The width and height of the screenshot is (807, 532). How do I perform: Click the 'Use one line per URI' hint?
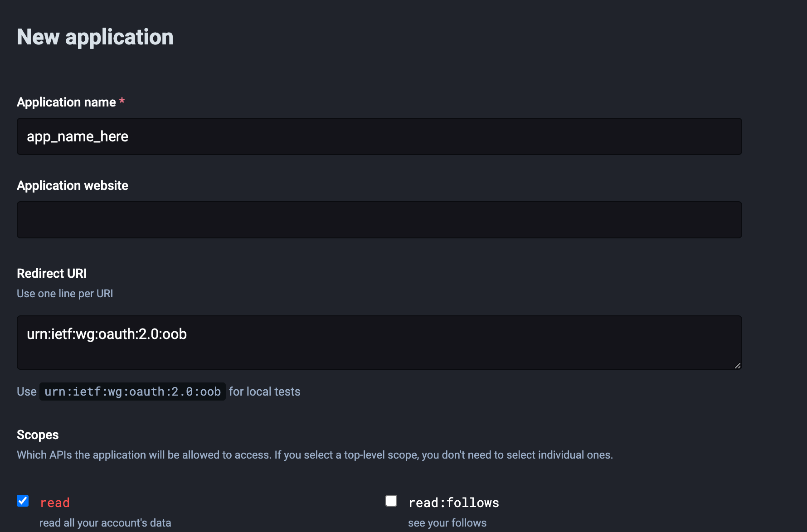[x=65, y=294]
